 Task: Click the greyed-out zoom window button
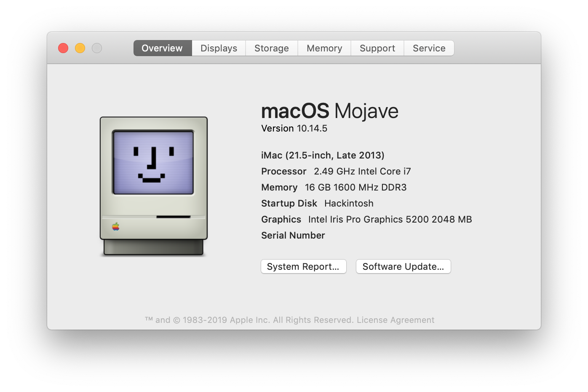click(x=97, y=48)
